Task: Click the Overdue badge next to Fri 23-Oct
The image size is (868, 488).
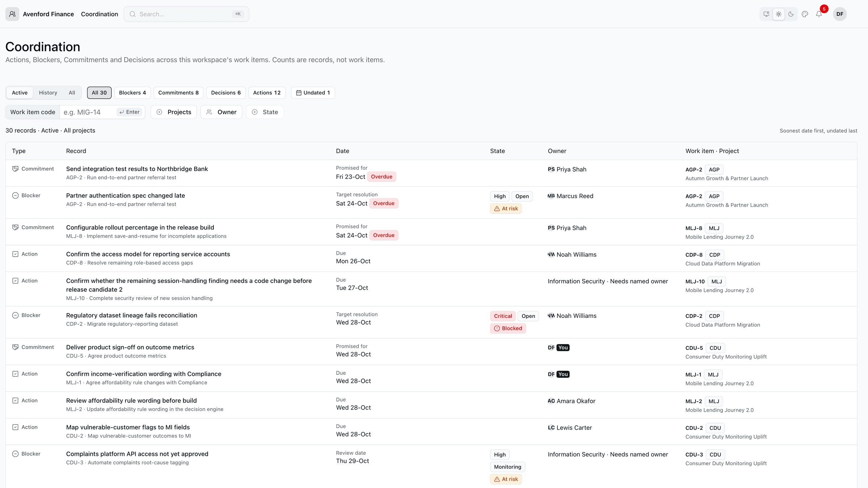Action: coord(382,177)
